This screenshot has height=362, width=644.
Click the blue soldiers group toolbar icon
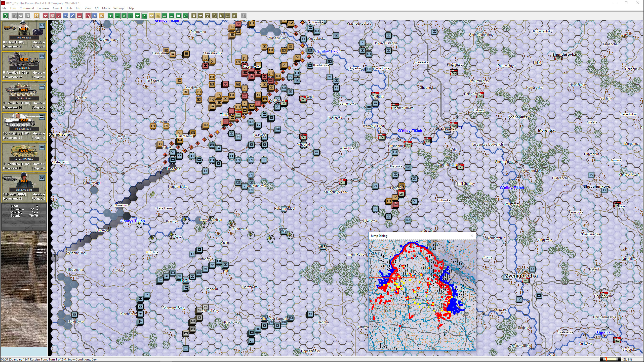(95, 16)
